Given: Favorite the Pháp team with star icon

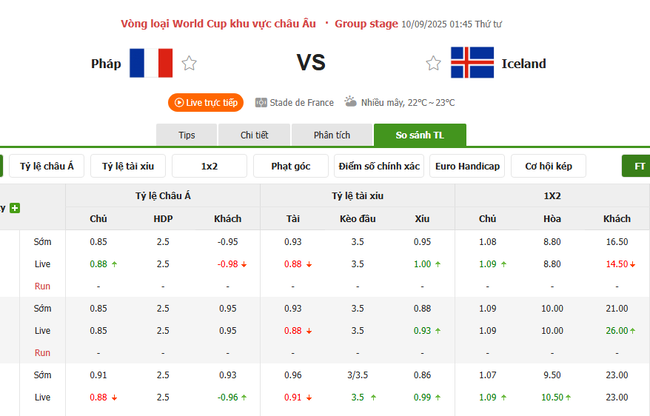Looking at the screenshot, I should click(189, 64).
